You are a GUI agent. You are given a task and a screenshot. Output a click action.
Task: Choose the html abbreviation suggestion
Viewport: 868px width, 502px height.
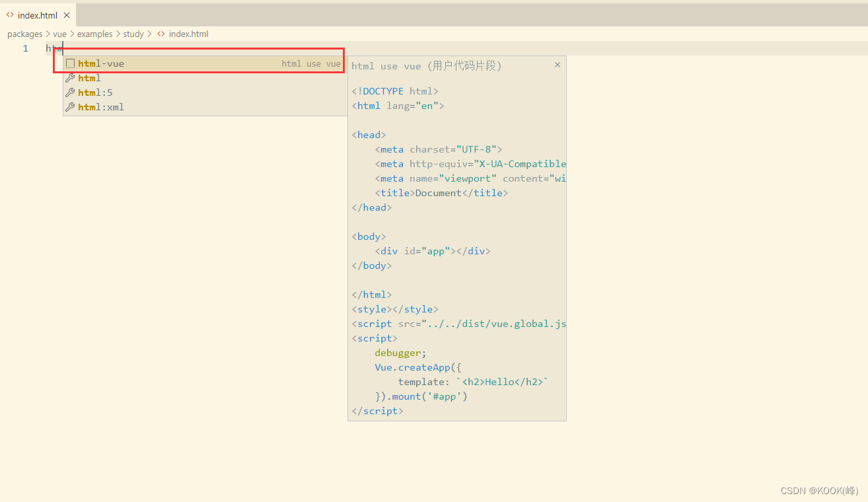coord(89,77)
